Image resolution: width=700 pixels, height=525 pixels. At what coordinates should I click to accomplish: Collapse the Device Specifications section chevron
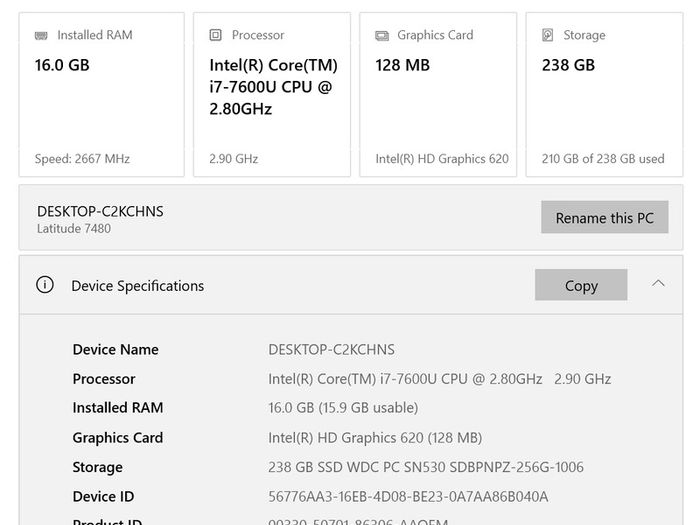click(x=658, y=283)
